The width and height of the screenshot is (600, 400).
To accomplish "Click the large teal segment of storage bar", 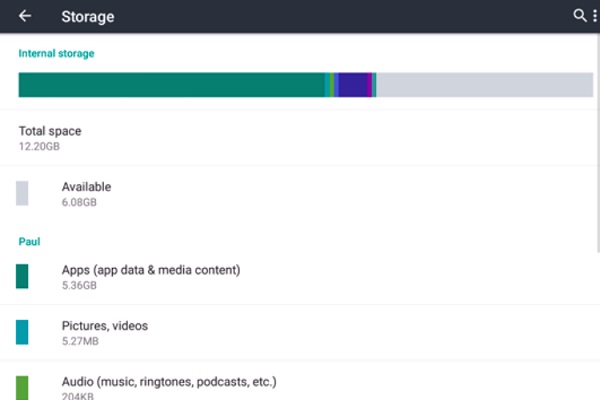I will (x=170, y=85).
